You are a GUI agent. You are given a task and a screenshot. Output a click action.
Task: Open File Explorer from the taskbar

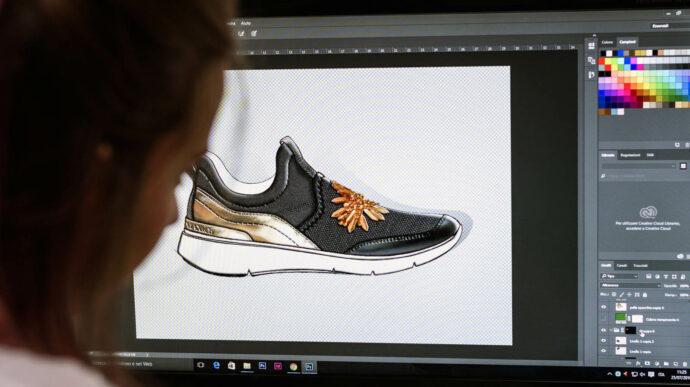(x=247, y=365)
